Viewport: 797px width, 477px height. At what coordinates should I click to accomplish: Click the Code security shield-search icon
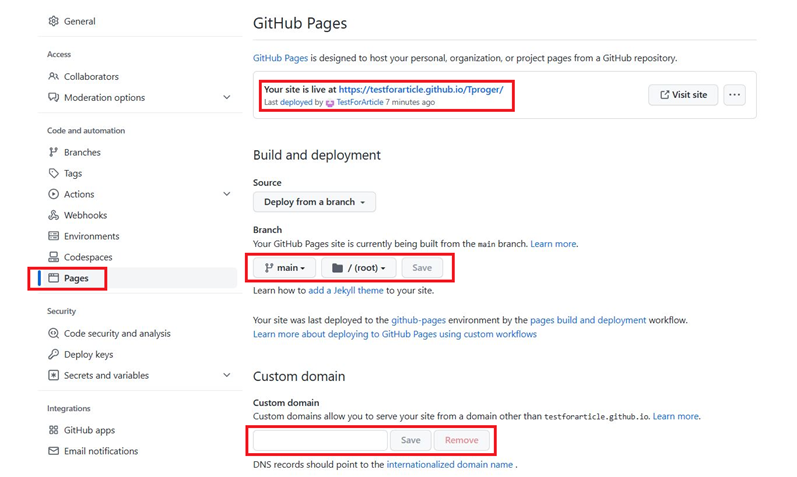(53, 333)
